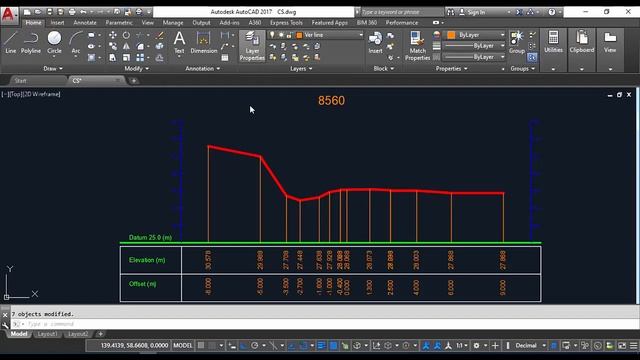Open the Layer Properties manager

coord(252,46)
